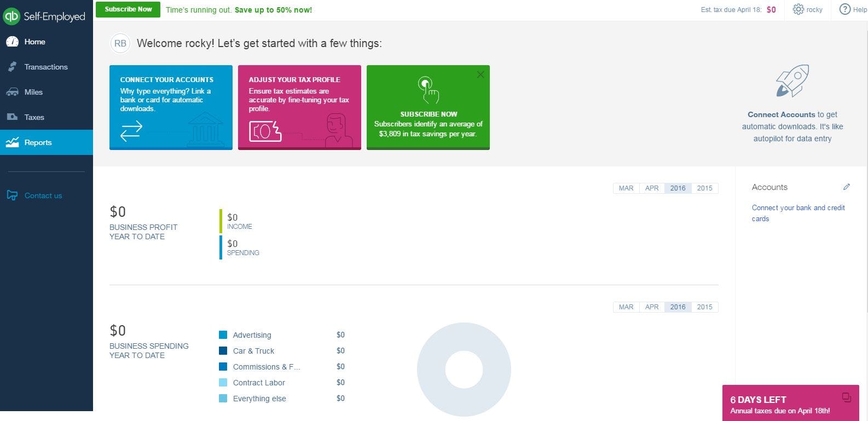Close the Subscribe Now green tile
The width and height of the screenshot is (868, 421).
click(481, 74)
